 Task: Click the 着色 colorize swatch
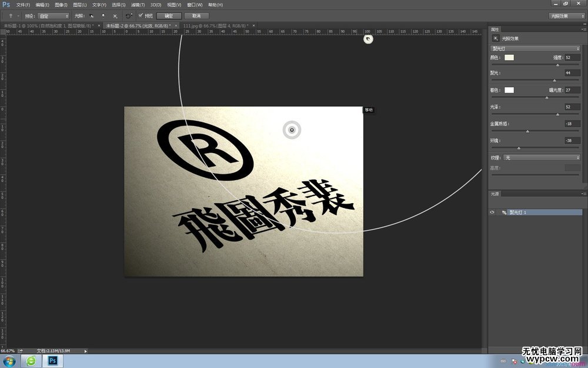click(509, 90)
